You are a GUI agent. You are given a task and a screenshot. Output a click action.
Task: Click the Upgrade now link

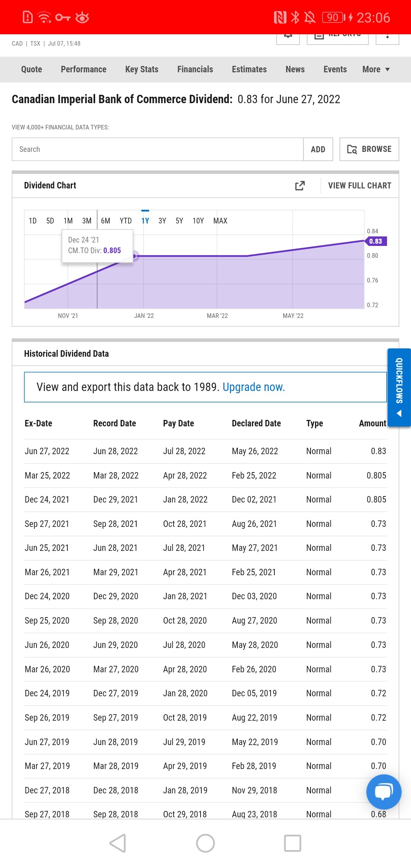[253, 387]
